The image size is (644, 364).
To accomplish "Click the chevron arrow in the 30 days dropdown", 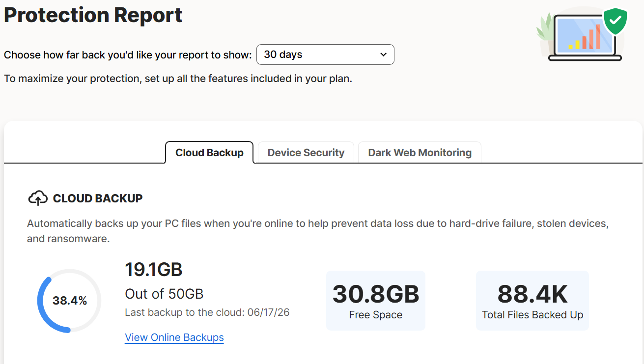I will [384, 55].
